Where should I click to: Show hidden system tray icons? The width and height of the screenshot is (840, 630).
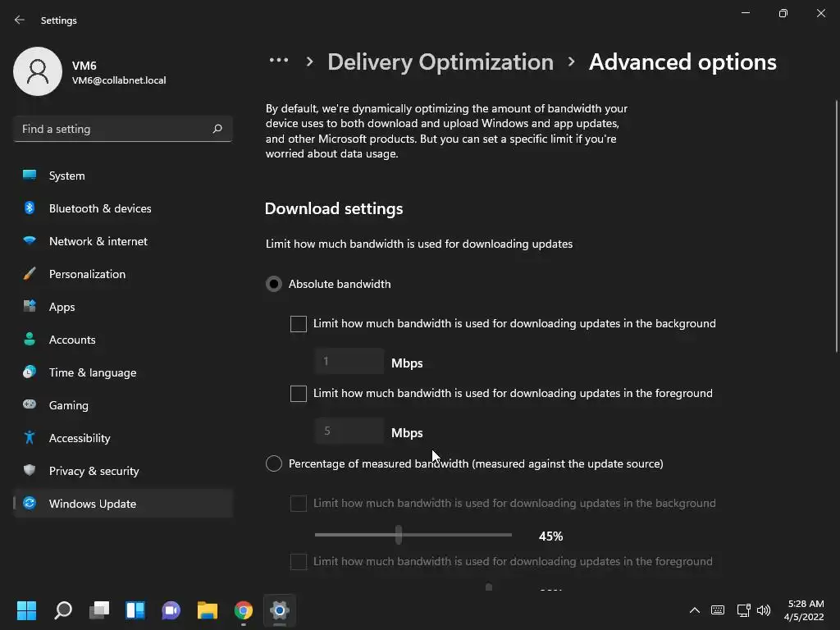pyautogui.click(x=695, y=610)
